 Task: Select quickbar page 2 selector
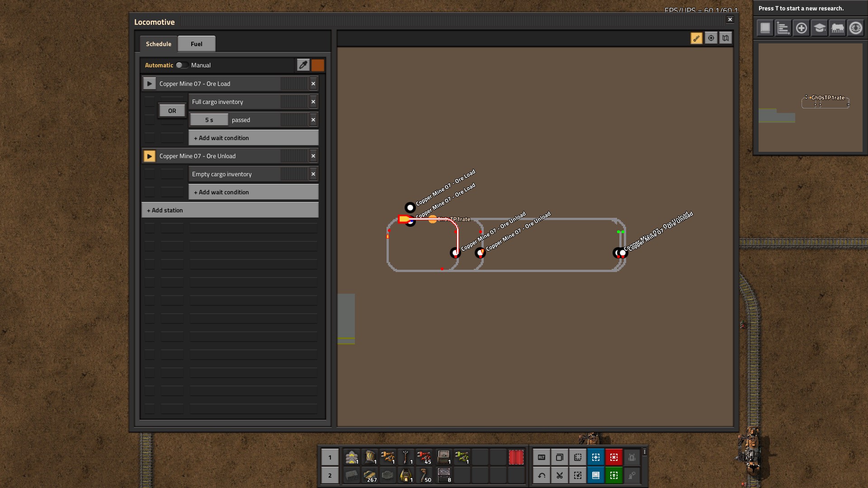click(330, 475)
